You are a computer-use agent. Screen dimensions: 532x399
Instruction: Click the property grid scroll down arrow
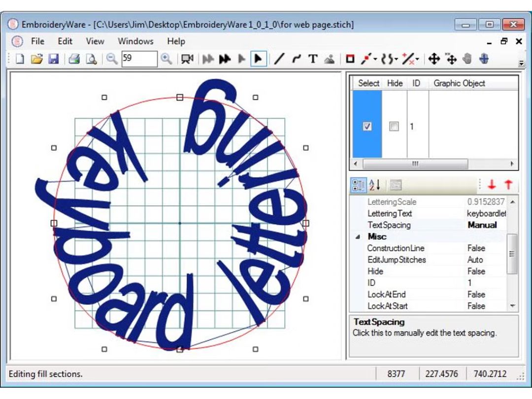pos(512,306)
